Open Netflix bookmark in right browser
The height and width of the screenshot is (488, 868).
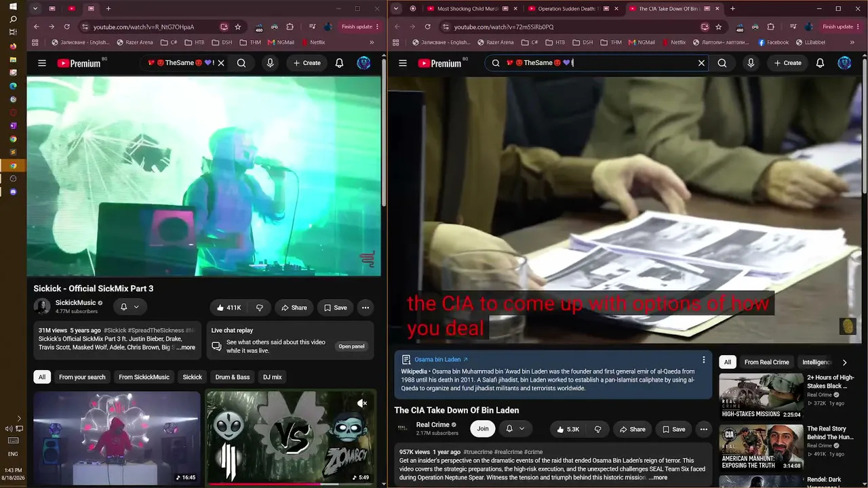[x=673, y=42]
